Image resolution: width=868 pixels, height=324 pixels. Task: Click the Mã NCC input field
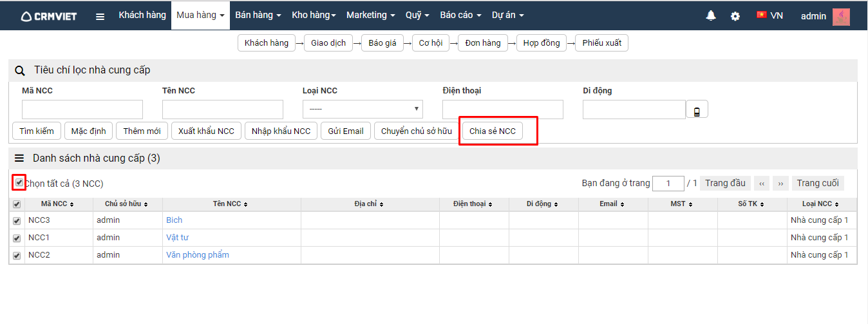82,110
